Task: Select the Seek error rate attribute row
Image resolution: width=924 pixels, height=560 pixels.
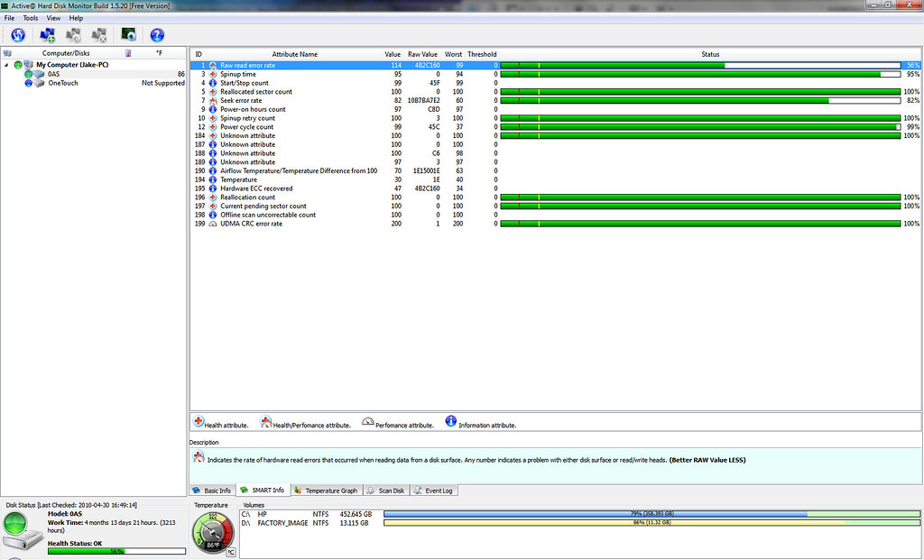Action: coord(241,100)
